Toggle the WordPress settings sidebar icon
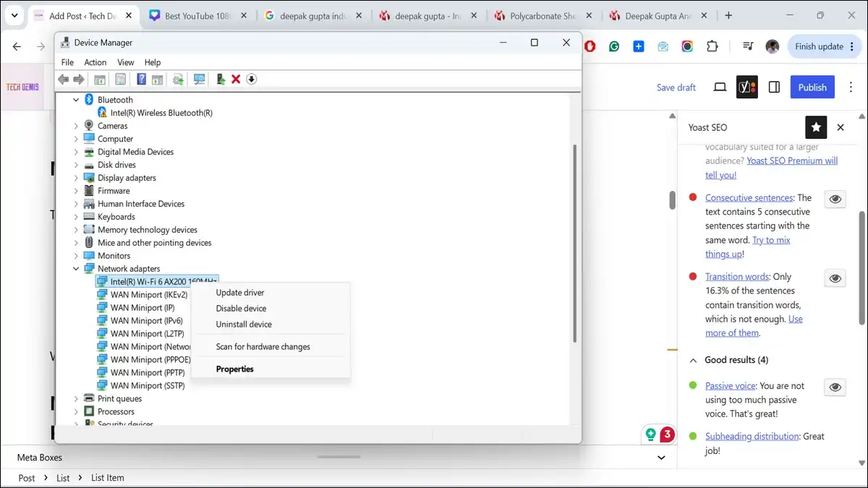The height and width of the screenshot is (488, 868). coord(774,87)
